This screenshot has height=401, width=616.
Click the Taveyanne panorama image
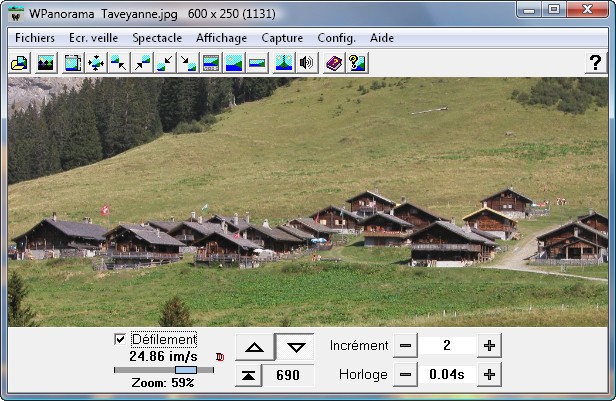pos(308,202)
